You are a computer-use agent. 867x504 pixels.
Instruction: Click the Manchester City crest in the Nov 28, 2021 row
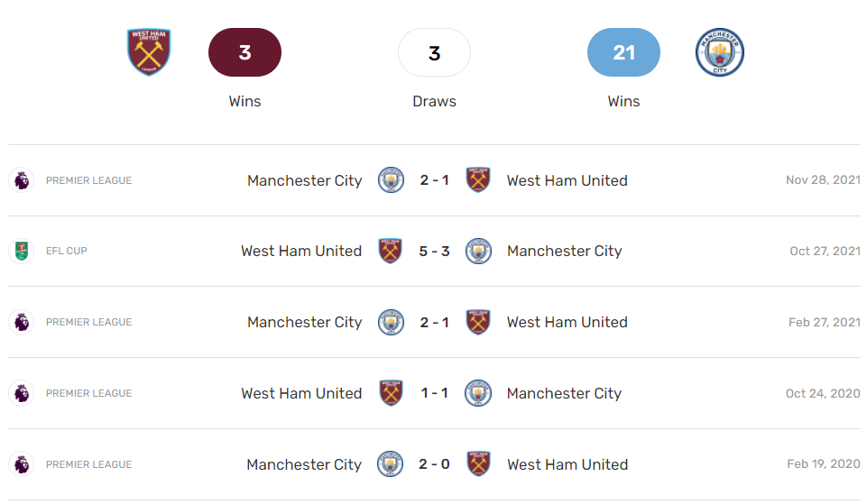coord(391,180)
